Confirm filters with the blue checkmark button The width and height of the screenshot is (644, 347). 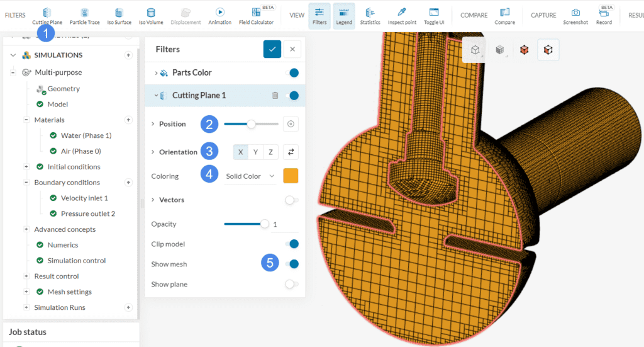[272, 49]
